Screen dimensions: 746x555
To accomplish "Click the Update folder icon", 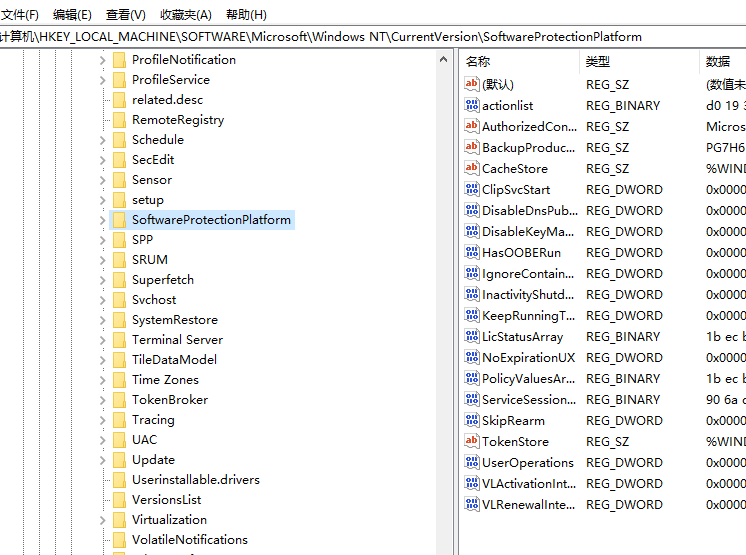I will 119,459.
